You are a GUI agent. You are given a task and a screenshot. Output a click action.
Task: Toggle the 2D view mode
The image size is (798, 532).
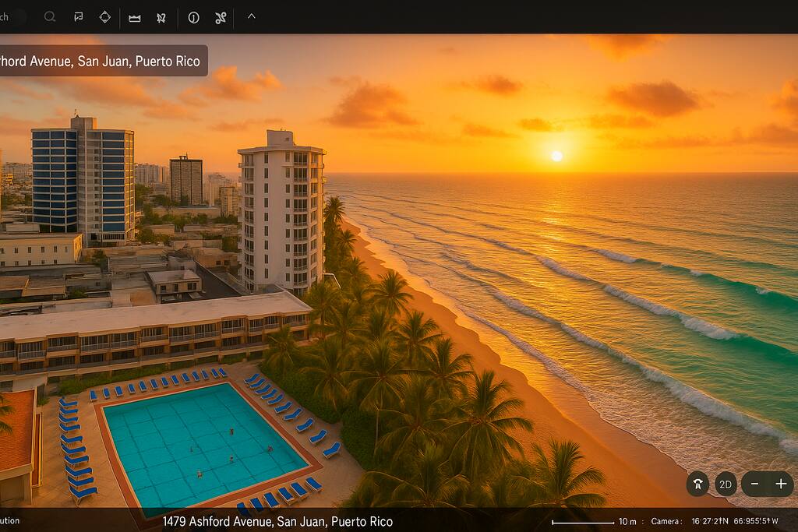tap(726, 484)
